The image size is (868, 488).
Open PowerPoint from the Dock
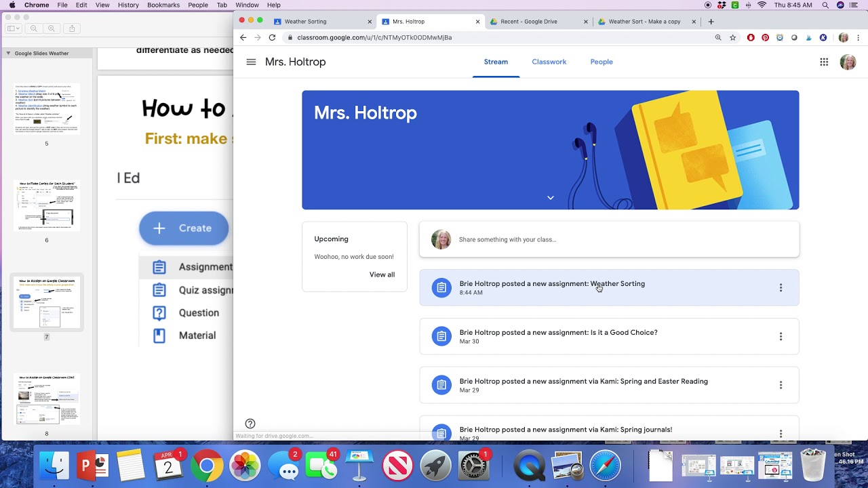pyautogui.click(x=93, y=466)
